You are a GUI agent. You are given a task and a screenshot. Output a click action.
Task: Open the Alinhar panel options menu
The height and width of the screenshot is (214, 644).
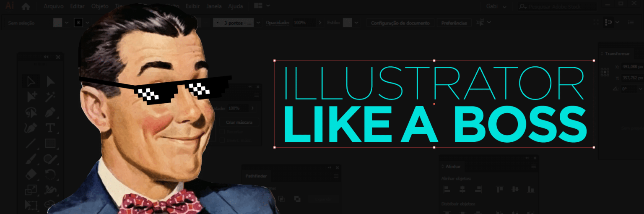tap(534, 167)
